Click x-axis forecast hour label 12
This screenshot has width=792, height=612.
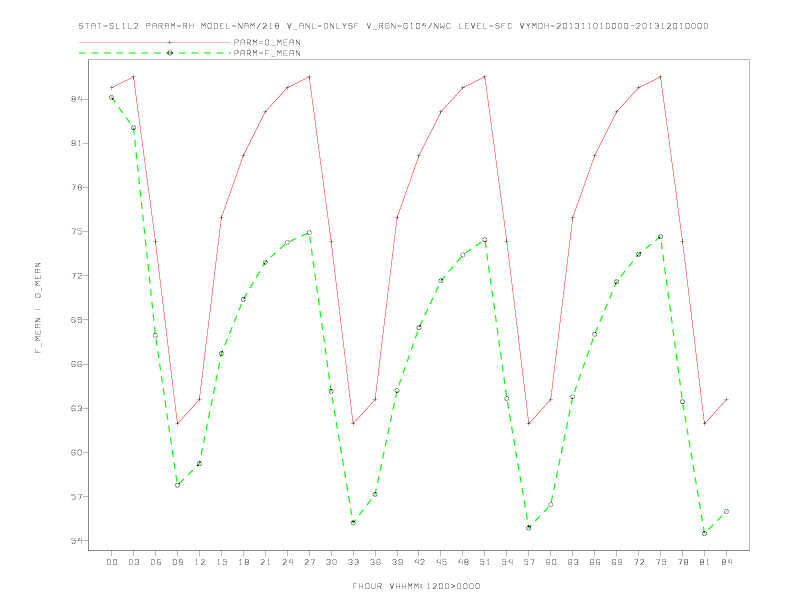[200, 562]
